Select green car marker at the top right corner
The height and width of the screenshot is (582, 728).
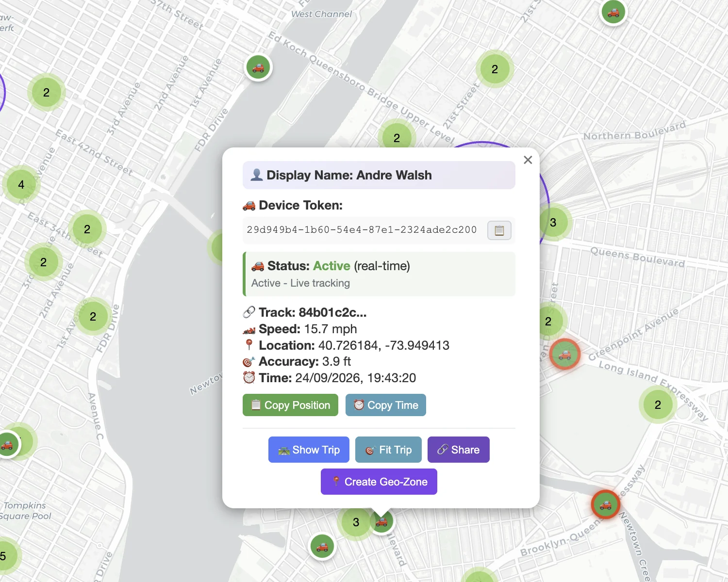point(613,12)
